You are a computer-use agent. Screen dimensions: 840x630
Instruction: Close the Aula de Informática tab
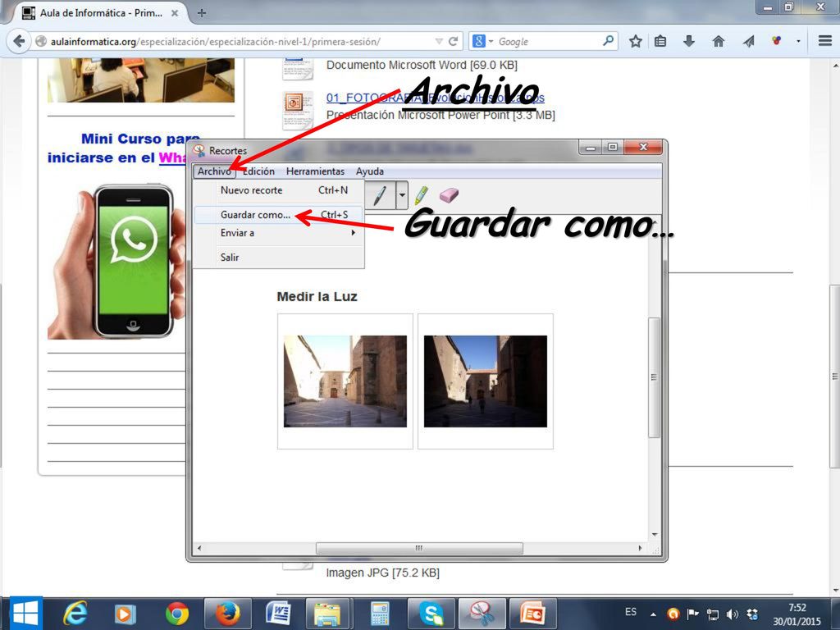click(175, 13)
